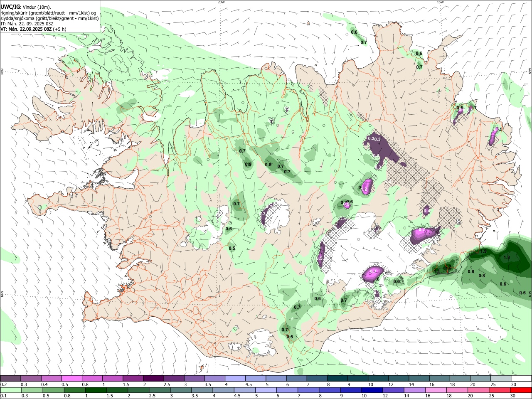This screenshot has width=532, height=399.
Task: Click the 'UWC/IG' title text
Action: (x=10, y=7)
